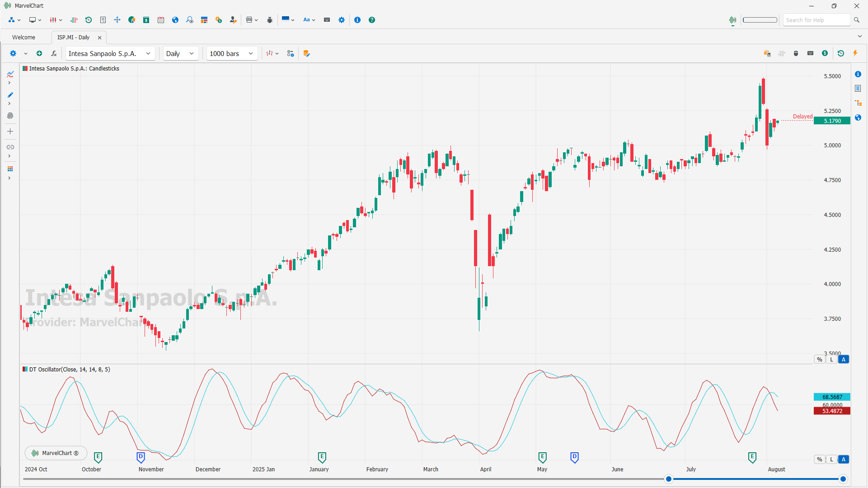Open the calendar icon in top toolbar
Screen dimensions: 868x488
[x=161, y=20]
